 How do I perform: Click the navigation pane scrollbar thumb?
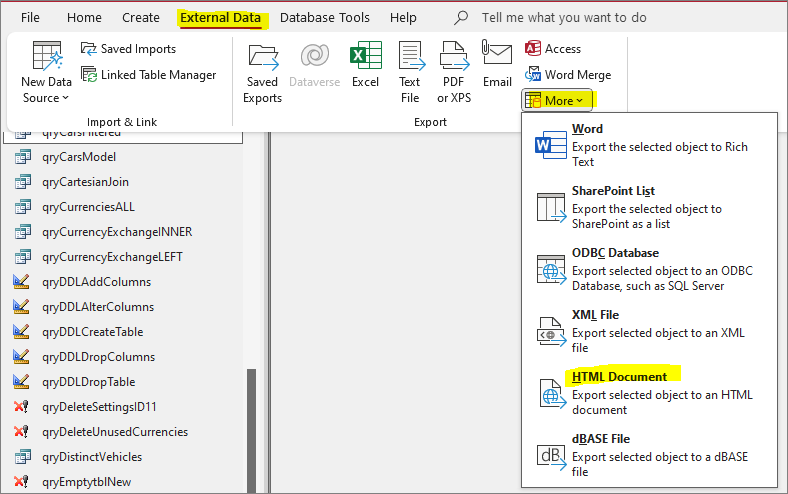click(x=251, y=430)
